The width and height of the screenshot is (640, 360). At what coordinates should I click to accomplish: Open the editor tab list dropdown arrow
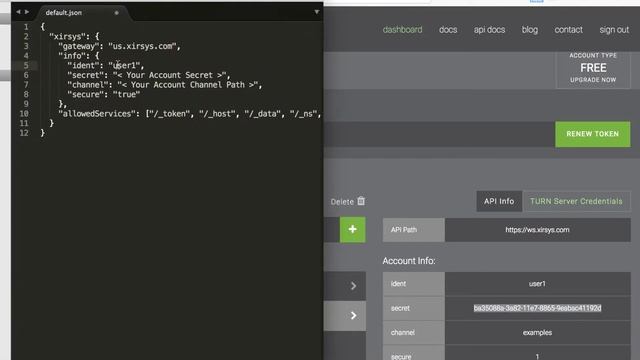coord(317,12)
